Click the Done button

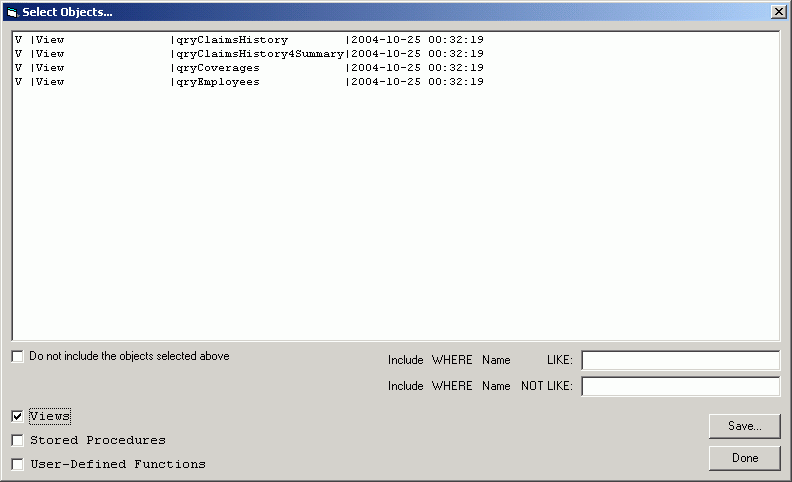744,458
